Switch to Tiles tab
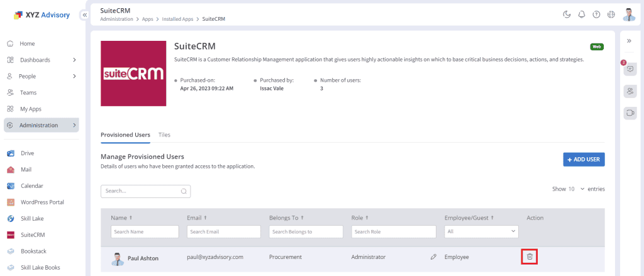This screenshot has width=644, height=276. (164, 135)
